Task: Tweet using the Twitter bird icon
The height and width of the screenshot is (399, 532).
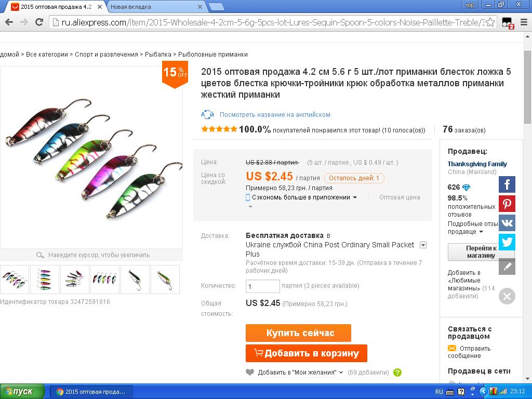Action: pos(507,242)
